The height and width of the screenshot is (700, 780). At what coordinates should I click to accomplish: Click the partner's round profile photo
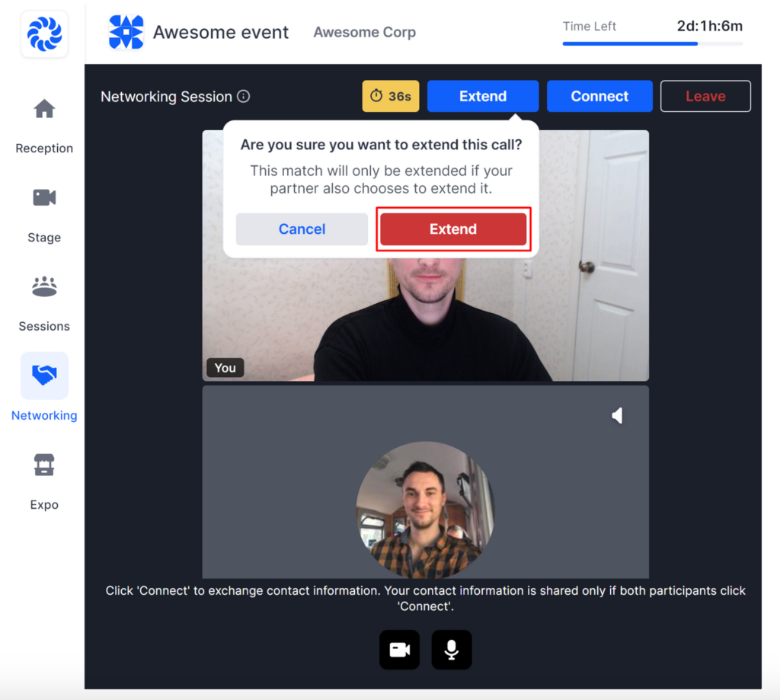pyautogui.click(x=425, y=510)
